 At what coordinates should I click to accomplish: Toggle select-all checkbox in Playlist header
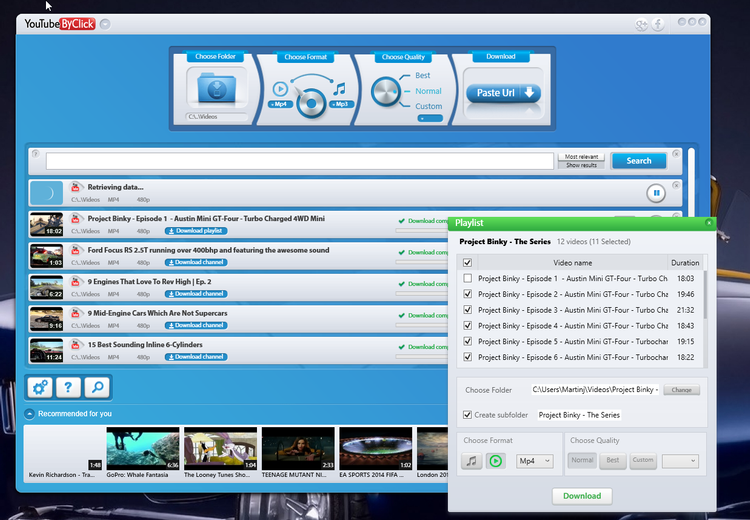coord(467,263)
